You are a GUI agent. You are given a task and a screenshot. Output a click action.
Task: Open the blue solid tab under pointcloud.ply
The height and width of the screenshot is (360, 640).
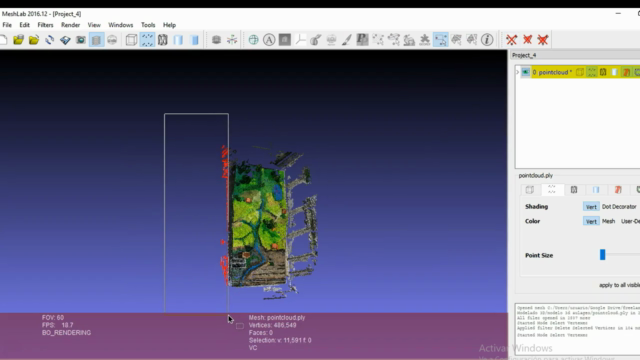pos(596,190)
